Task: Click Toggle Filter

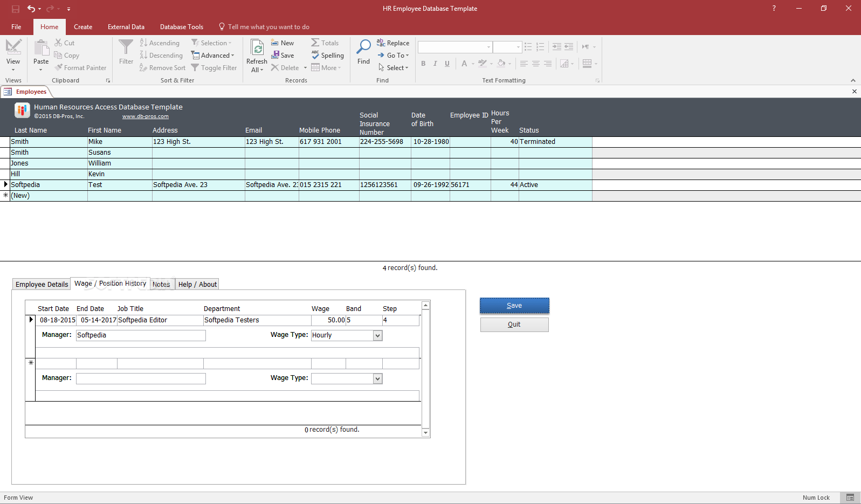Action: point(214,67)
